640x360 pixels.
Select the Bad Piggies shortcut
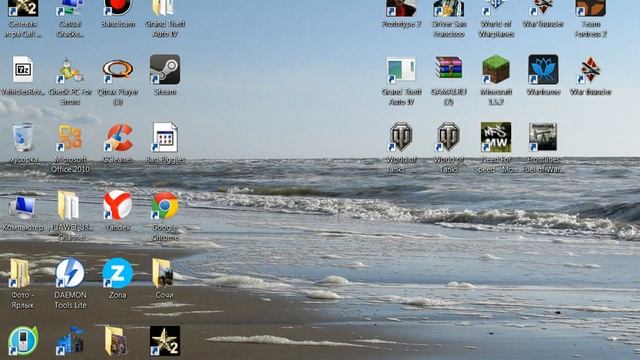coord(165,138)
